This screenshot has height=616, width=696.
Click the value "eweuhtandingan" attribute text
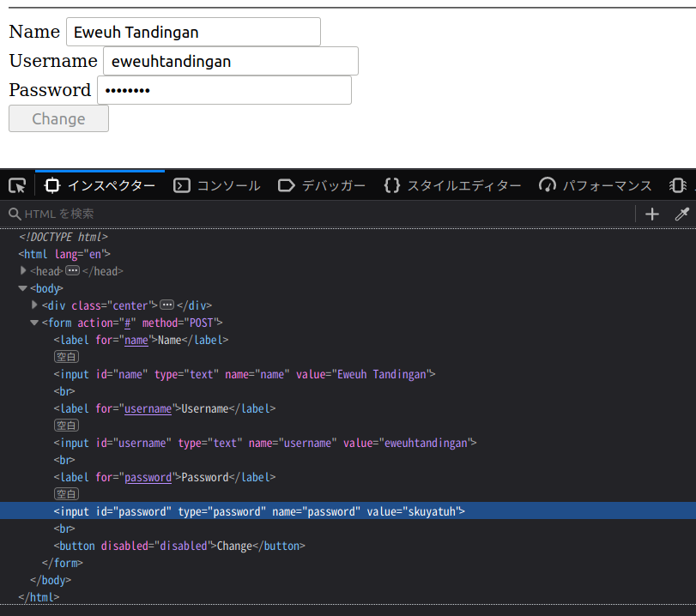tap(426, 443)
